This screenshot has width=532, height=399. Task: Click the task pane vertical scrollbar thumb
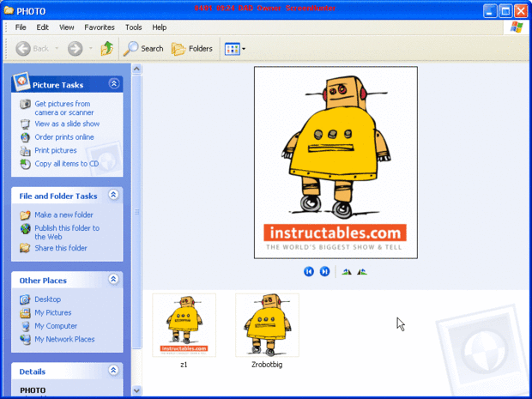coord(136,212)
